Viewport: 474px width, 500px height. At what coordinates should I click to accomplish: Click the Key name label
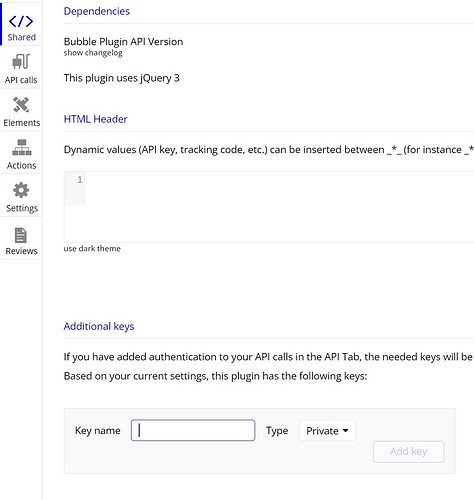click(98, 430)
